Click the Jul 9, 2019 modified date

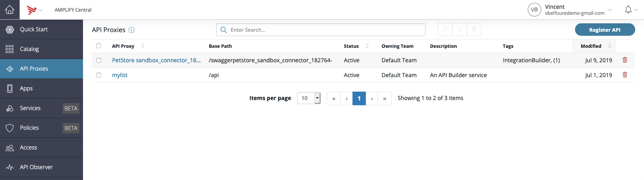(598, 60)
